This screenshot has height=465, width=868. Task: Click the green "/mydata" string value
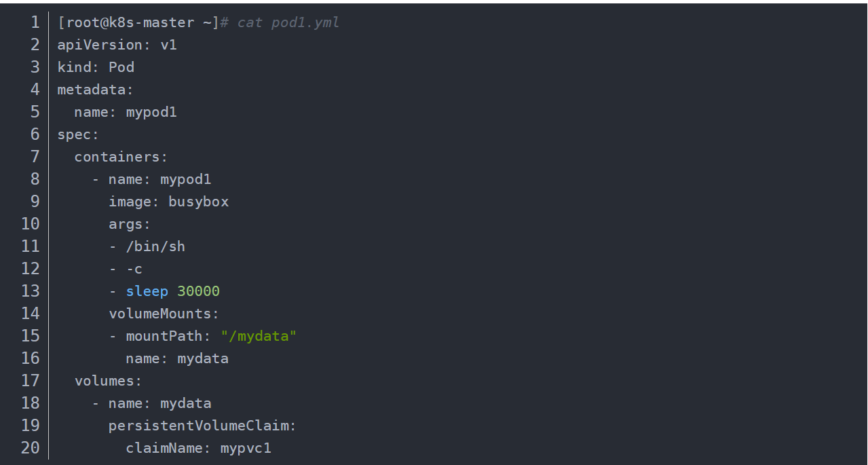pyautogui.click(x=259, y=336)
